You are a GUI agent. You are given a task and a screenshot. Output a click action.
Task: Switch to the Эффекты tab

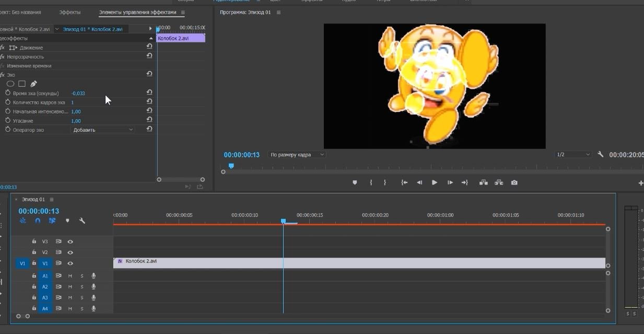coord(69,12)
